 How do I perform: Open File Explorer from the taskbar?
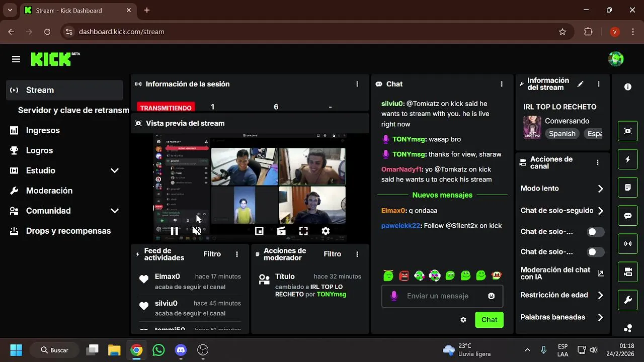coord(114,350)
